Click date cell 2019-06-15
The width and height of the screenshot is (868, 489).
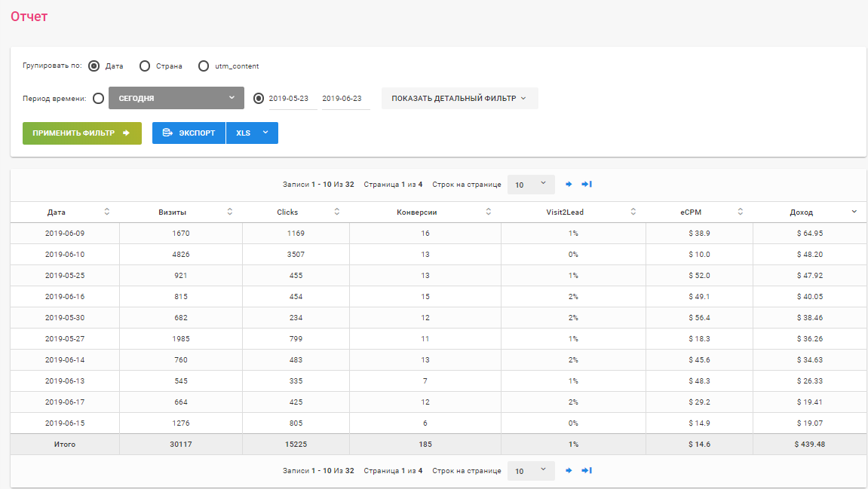point(65,423)
